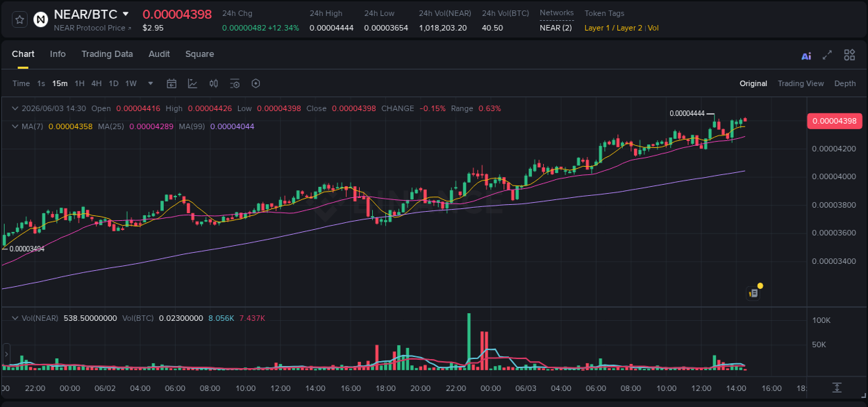Image resolution: width=868 pixels, height=407 pixels.
Task: Open the Audit tab
Action: click(x=159, y=54)
